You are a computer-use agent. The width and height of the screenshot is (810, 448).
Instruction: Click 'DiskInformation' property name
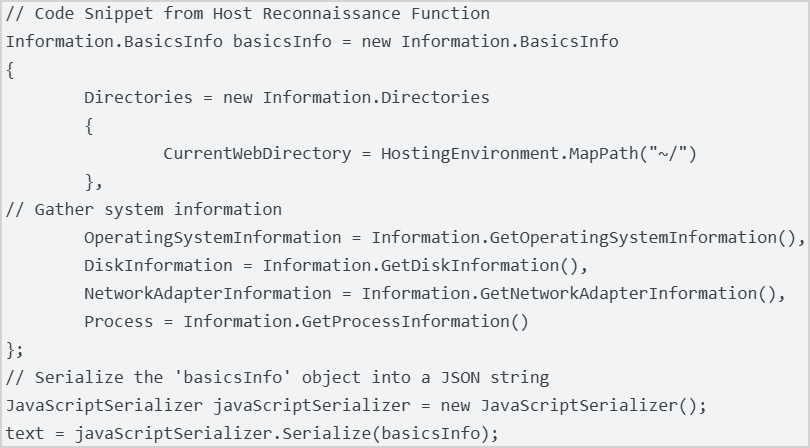point(158,266)
